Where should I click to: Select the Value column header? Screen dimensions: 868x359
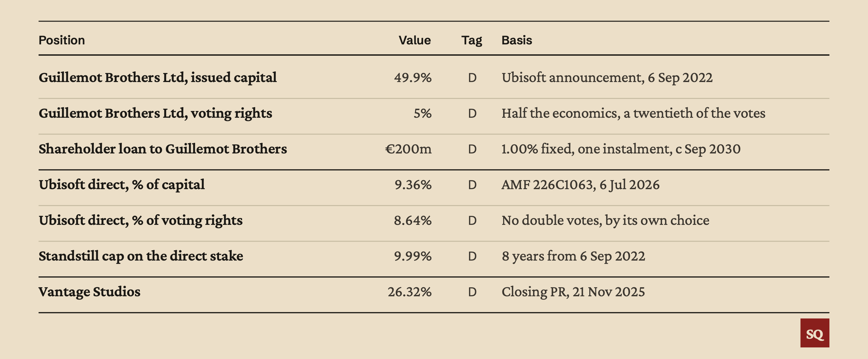click(x=414, y=40)
